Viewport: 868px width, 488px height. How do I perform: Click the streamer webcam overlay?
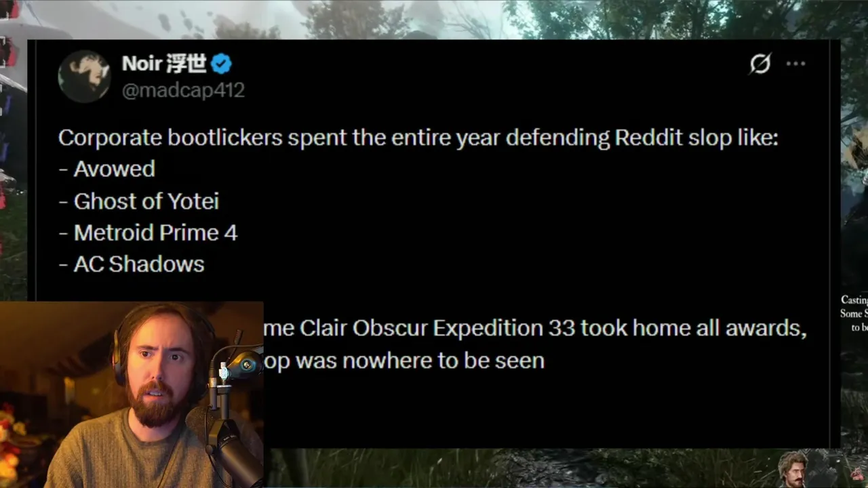pyautogui.click(x=132, y=394)
